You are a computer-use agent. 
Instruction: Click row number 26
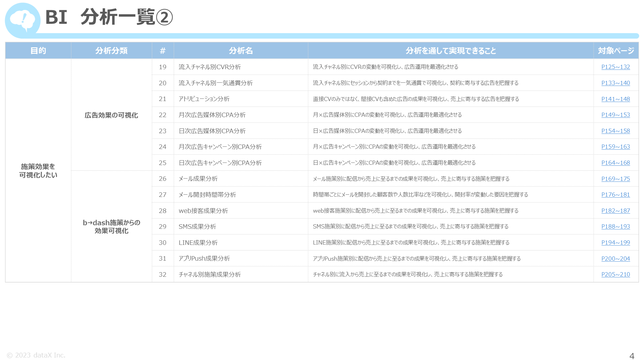pos(163,179)
